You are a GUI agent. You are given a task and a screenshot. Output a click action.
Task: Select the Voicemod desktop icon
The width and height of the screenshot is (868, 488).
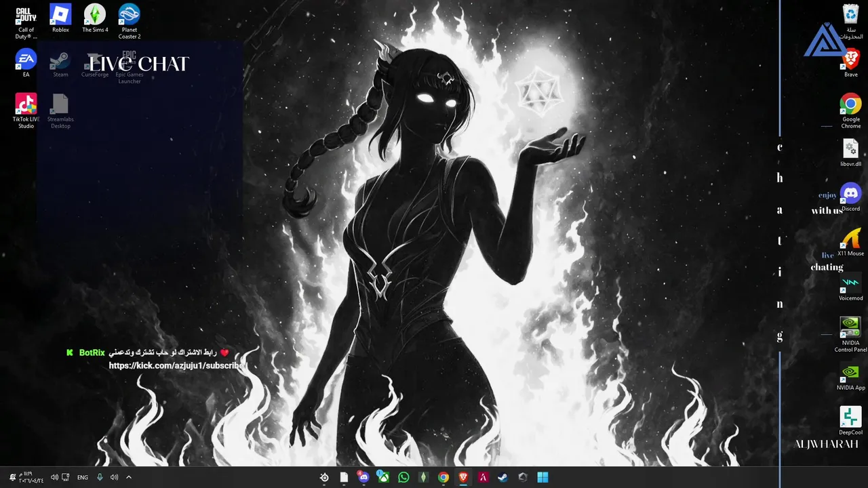[x=850, y=287]
